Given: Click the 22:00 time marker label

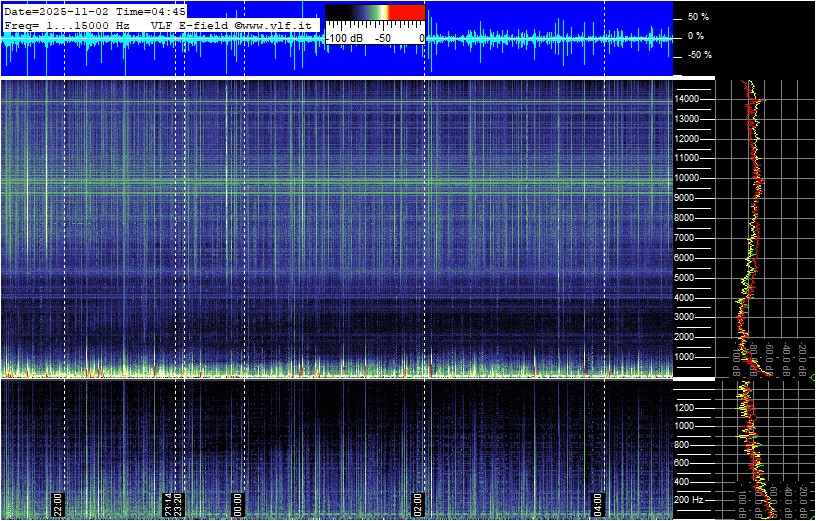Looking at the screenshot, I should pos(58,503).
